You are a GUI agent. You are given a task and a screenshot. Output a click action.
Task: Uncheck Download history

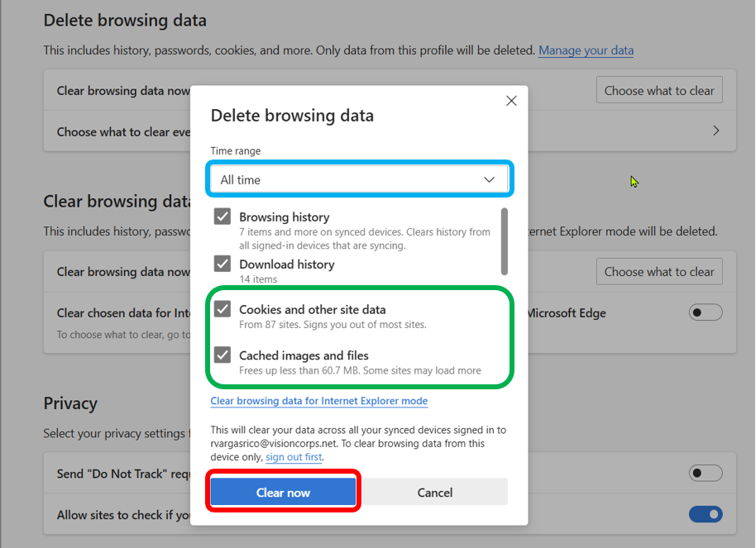click(x=222, y=264)
